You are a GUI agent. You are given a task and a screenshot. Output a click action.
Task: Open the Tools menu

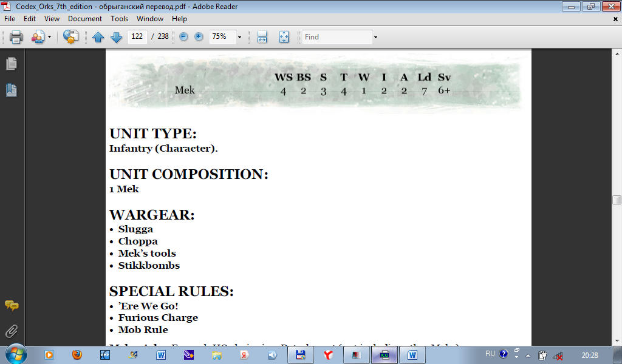click(x=120, y=19)
